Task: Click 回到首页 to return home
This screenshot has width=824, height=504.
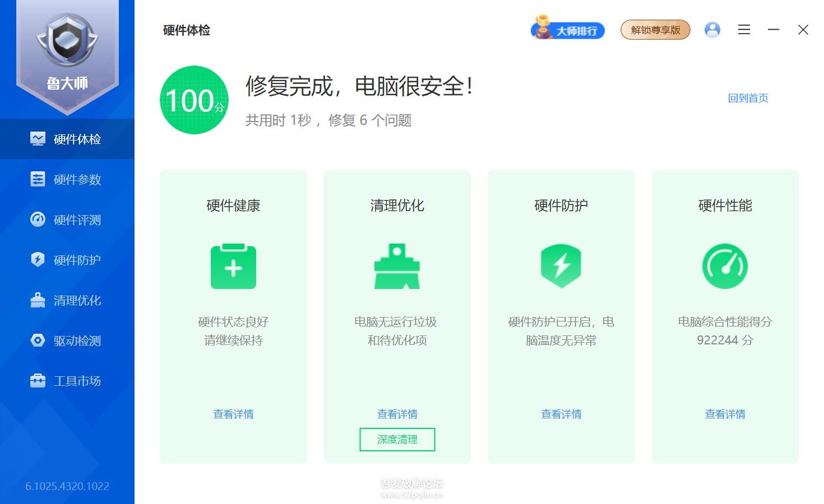Action: tap(748, 98)
